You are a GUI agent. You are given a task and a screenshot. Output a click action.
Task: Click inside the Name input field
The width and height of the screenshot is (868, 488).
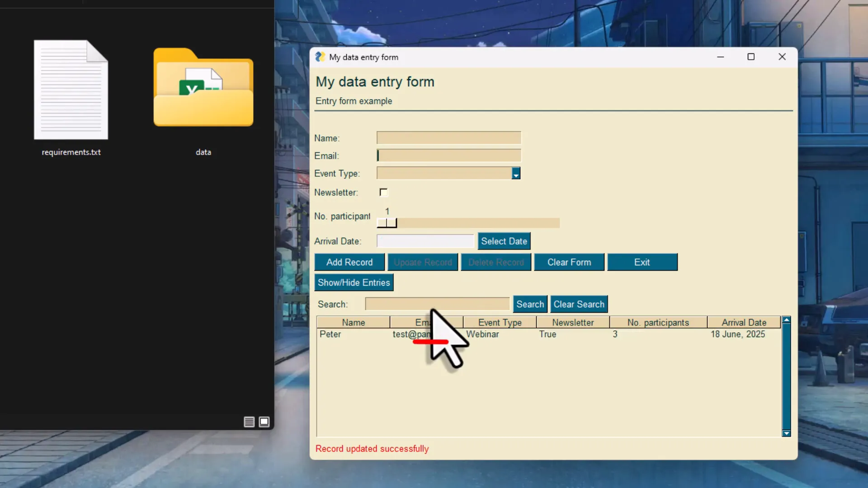(448, 138)
